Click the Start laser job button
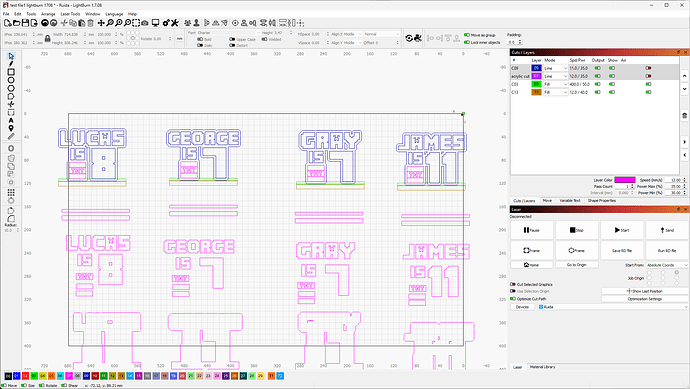Viewport: 690px width, 389px height. pyautogui.click(x=622, y=230)
